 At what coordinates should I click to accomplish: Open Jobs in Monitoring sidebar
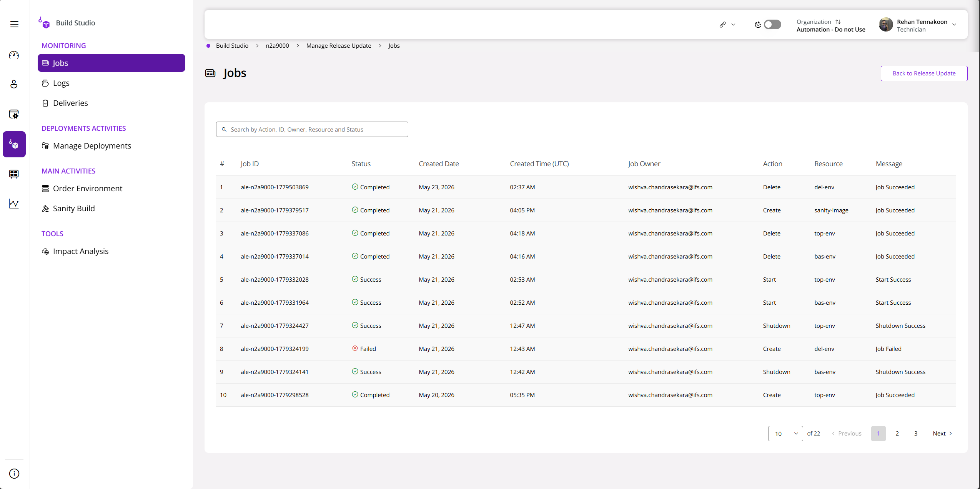click(111, 63)
